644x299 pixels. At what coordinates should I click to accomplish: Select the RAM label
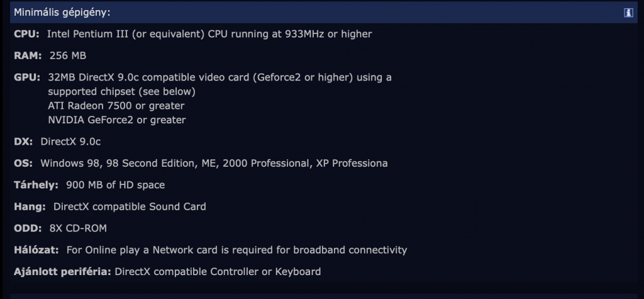tap(27, 55)
